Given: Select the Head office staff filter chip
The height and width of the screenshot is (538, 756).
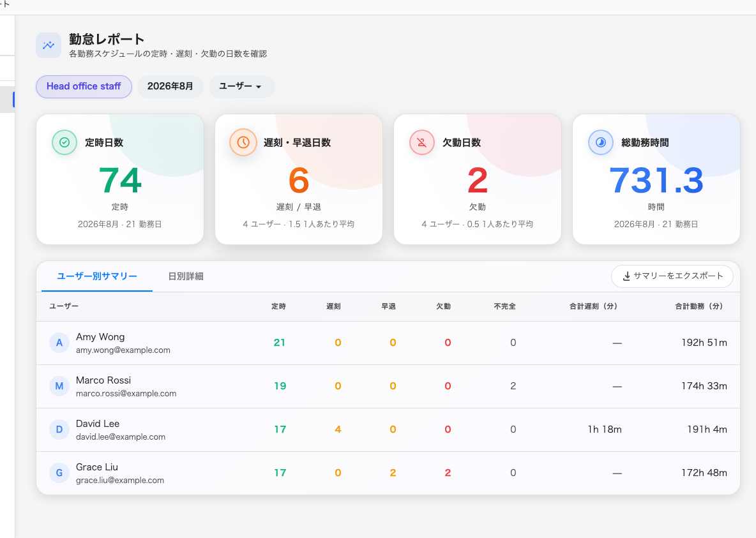Looking at the screenshot, I should tap(84, 86).
